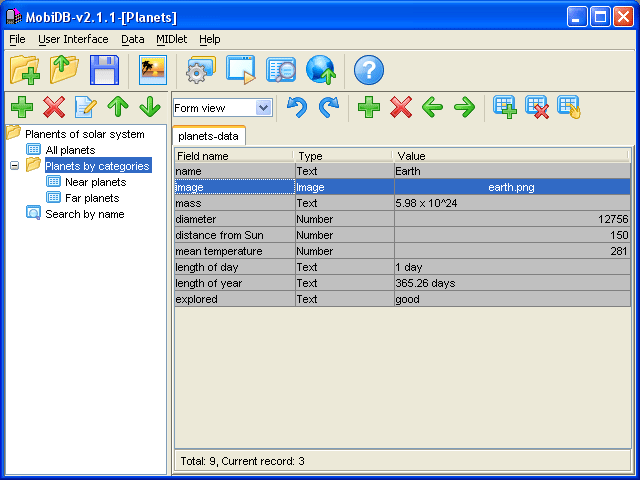Click the mean temperature field cell
Screen dimensions: 640x480
[x=235, y=251]
